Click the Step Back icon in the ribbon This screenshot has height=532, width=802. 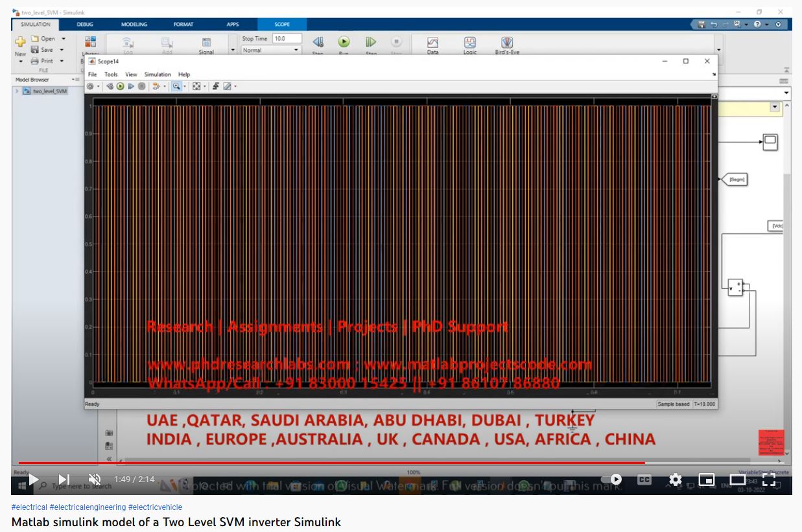point(318,43)
